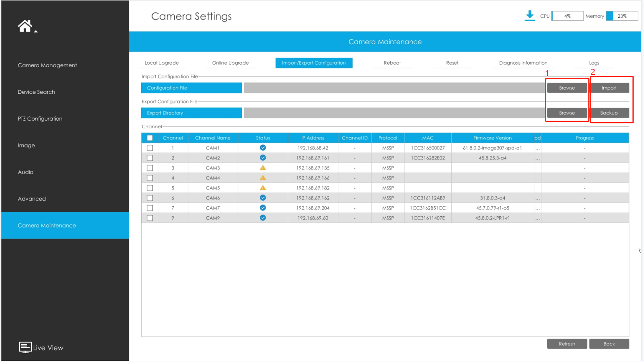Click the download arrow icon beside CPU
The image size is (644, 362).
pos(530,16)
